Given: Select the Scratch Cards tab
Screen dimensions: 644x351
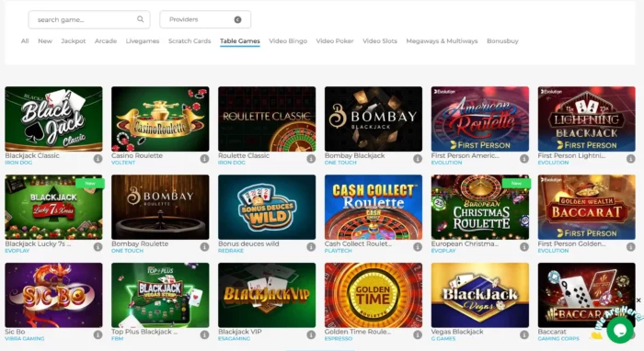Looking at the screenshot, I should (190, 41).
